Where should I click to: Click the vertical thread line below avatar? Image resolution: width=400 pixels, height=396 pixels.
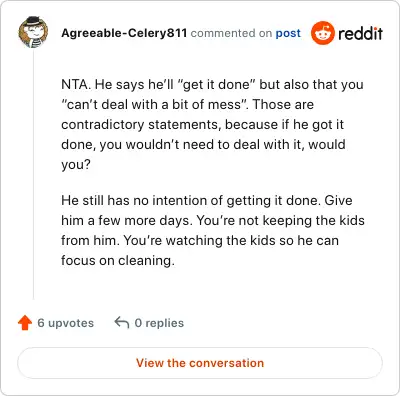tap(33, 175)
